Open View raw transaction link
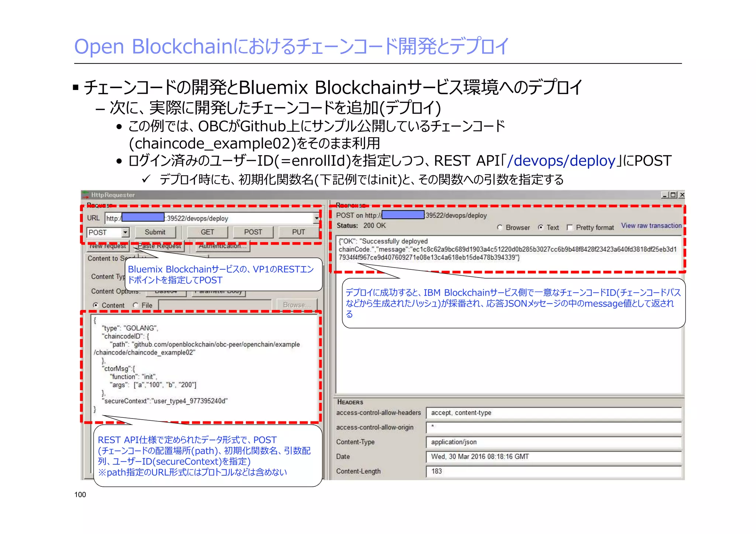This screenshot has height=534, width=756. point(651,225)
